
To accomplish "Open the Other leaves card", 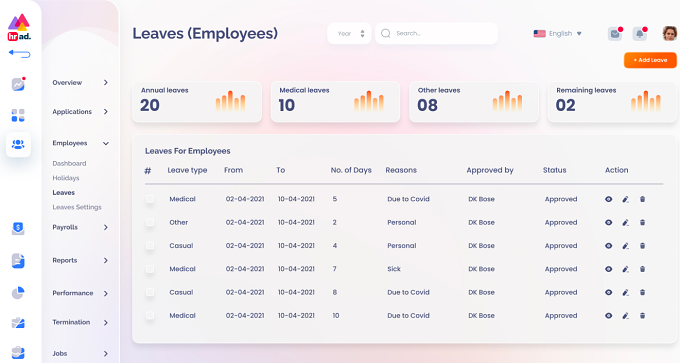I will coord(474,102).
